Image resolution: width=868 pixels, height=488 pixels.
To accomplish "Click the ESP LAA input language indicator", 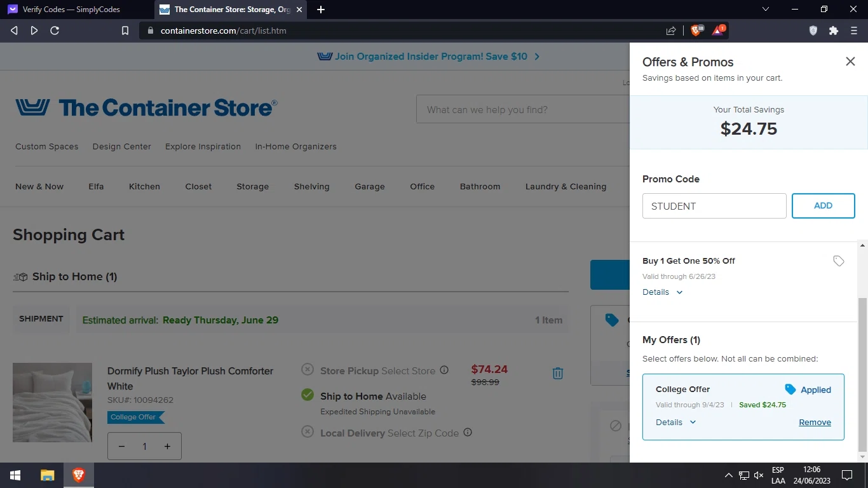I will click(x=778, y=475).
